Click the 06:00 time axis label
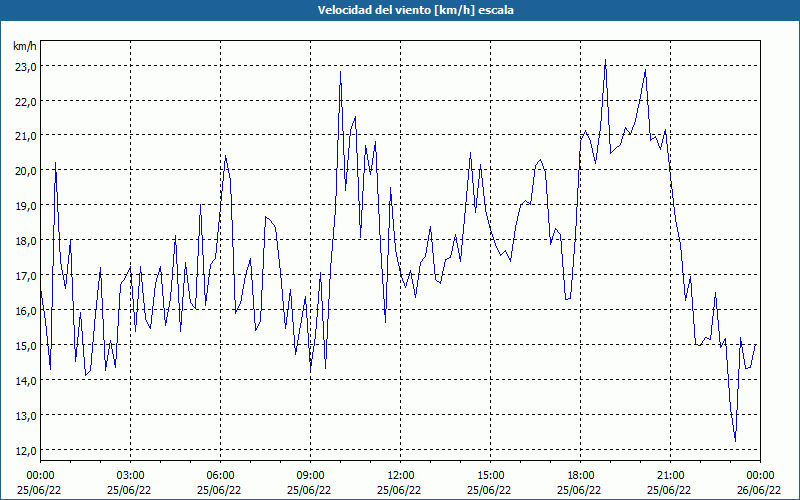 click(220, 476)
